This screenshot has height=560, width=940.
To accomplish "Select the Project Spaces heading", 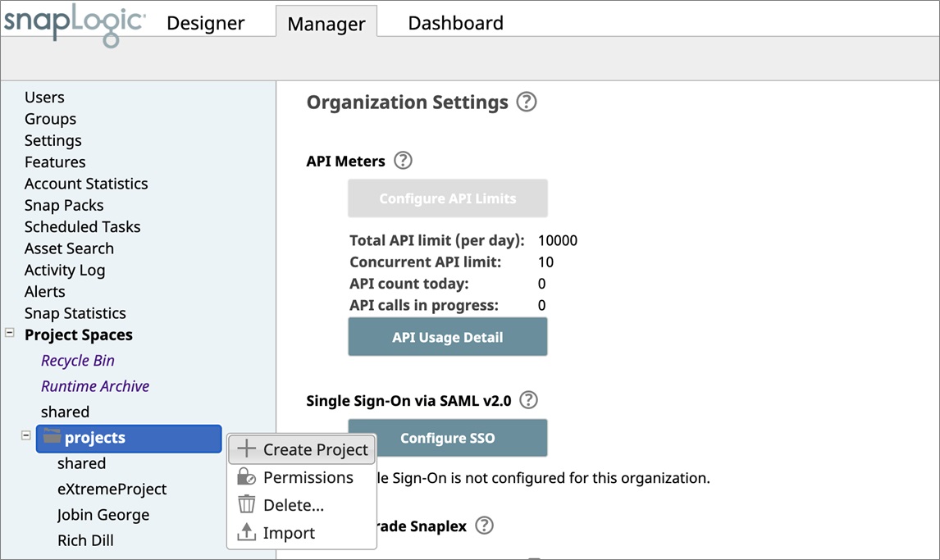I will point(79,335).
